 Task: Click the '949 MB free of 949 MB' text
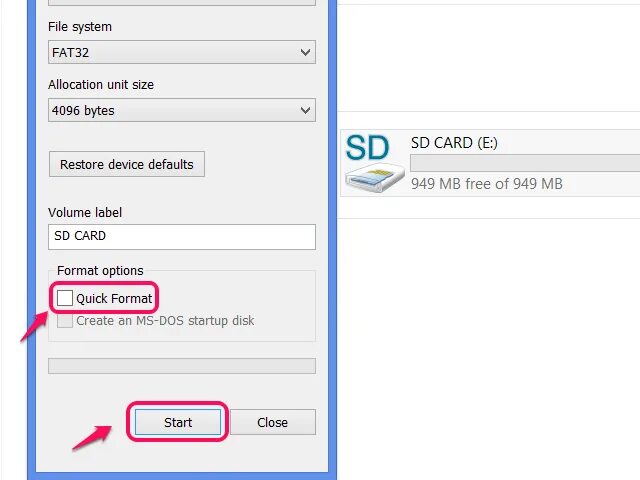point(487,184)
